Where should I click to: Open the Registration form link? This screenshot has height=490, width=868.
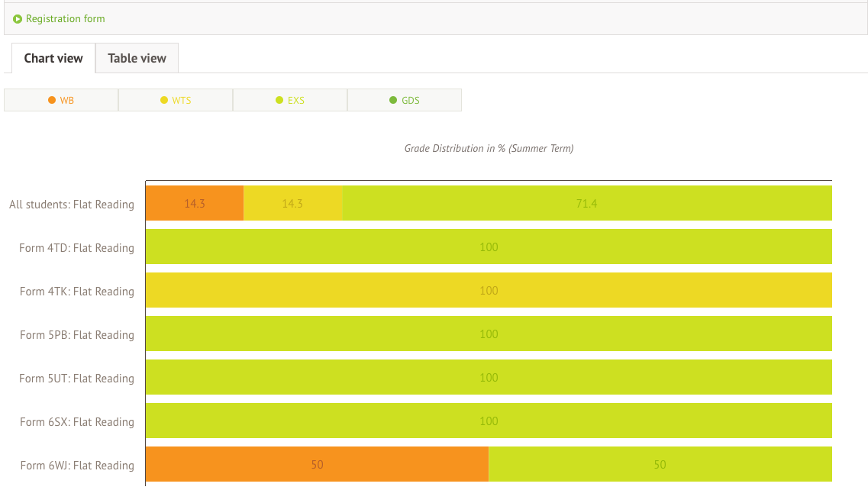click(x=66, y=19)
